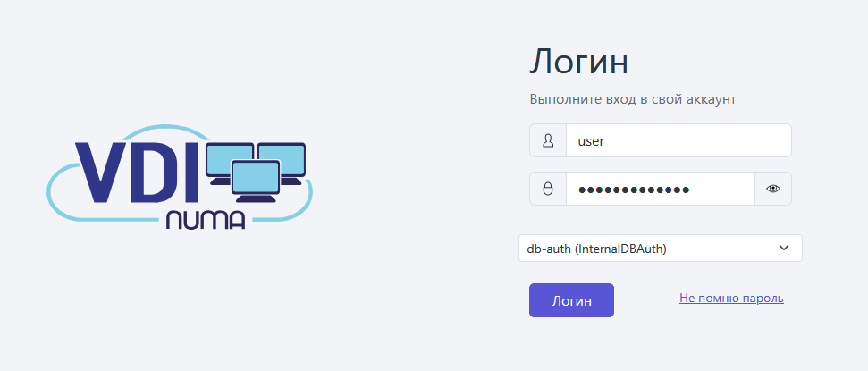Click the front monitor in the logo
This screenshot has width=868, height=371.
pyautogui.click(x=256, y=175)
